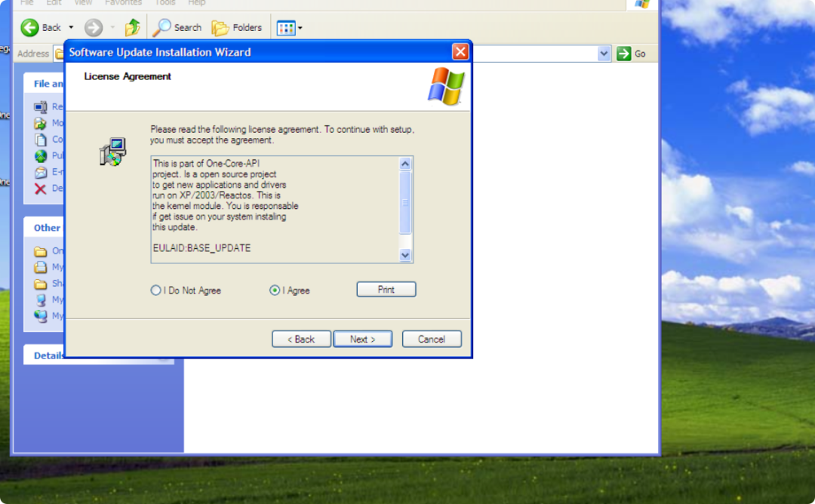Open the Back history dropdown arrow

click(x=71, y=28)
